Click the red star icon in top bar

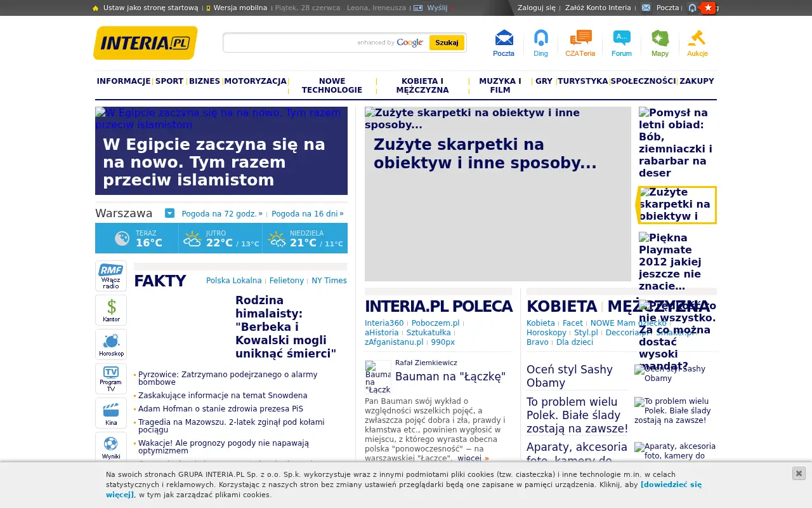click(x=708, y=8)
